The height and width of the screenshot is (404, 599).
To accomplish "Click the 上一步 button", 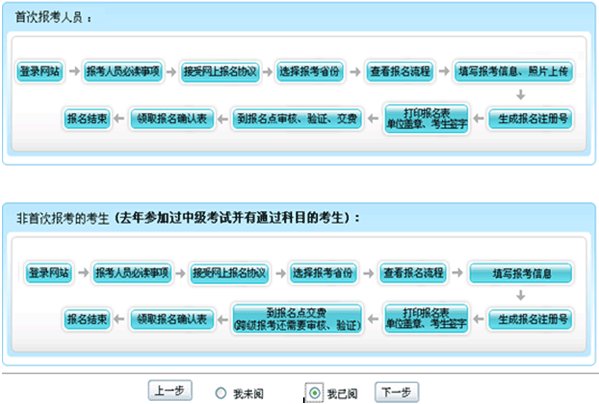I will click(170, 391).
